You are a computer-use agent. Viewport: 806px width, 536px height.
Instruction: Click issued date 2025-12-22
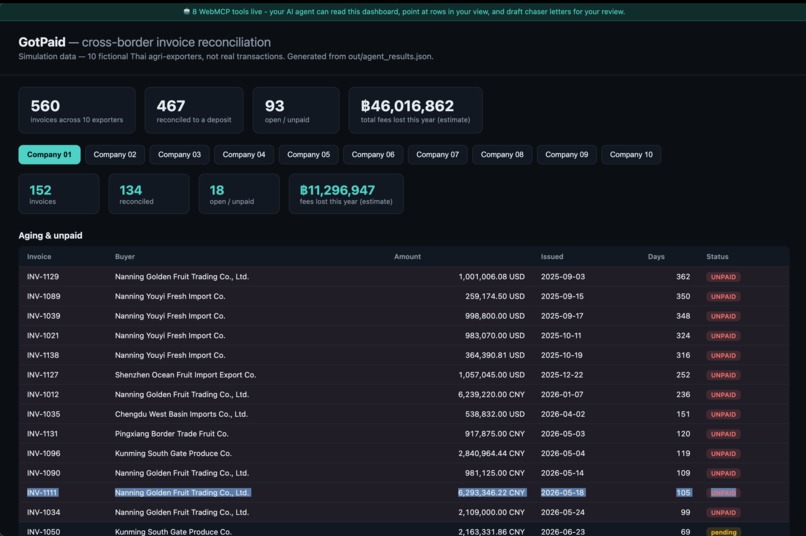coord(562,375)
